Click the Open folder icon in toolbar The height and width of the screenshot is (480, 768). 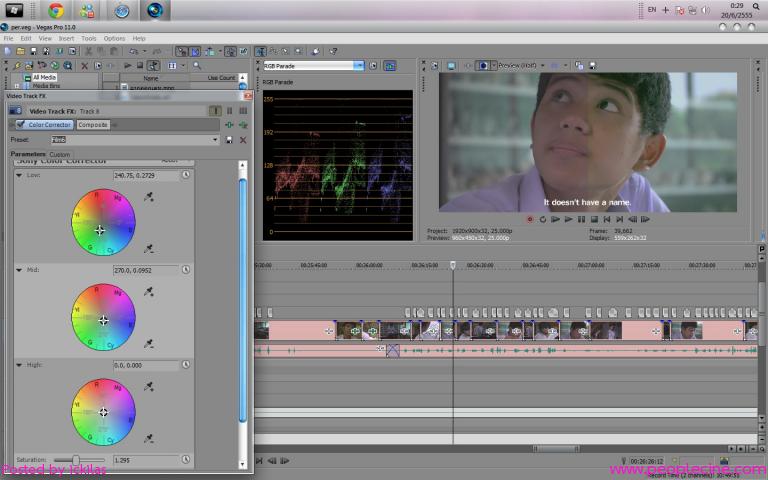click(x=20, y=51)
